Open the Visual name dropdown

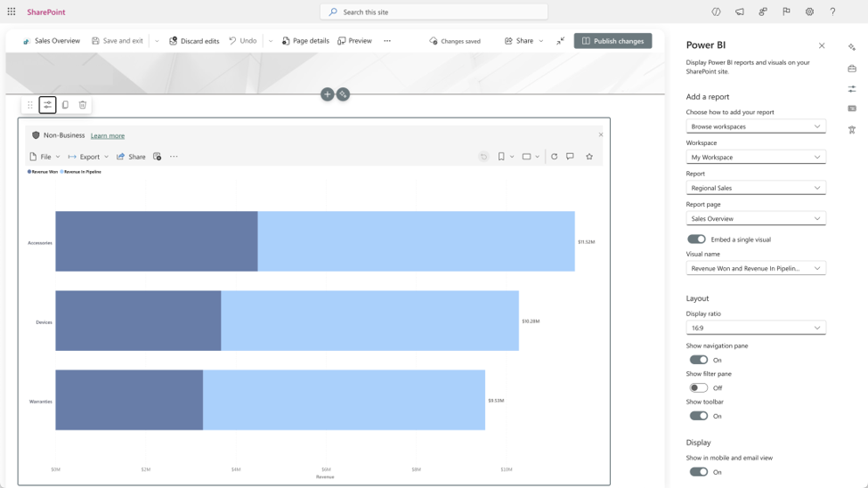point(756,268)
